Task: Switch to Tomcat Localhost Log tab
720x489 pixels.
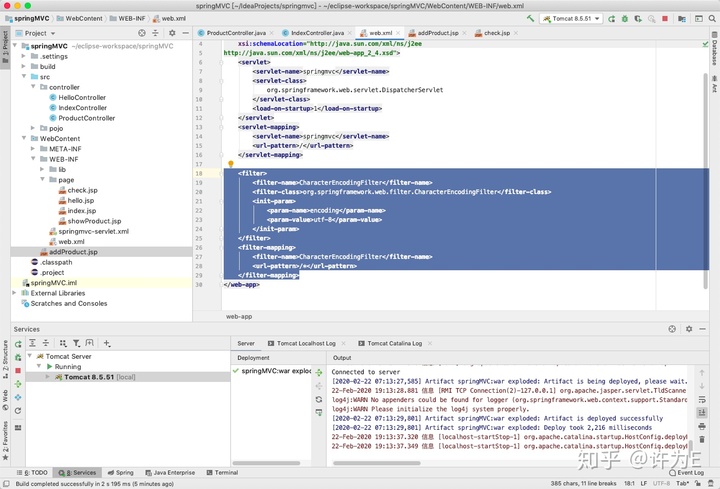Action: click(x=306, y=343)
